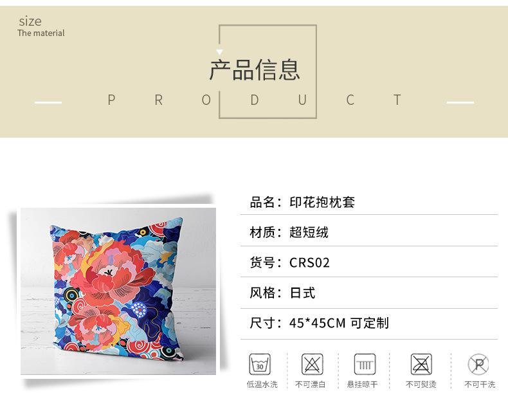Click the 不可熨烫 label
Screen dimensions: 508x420
pos(421,385)
